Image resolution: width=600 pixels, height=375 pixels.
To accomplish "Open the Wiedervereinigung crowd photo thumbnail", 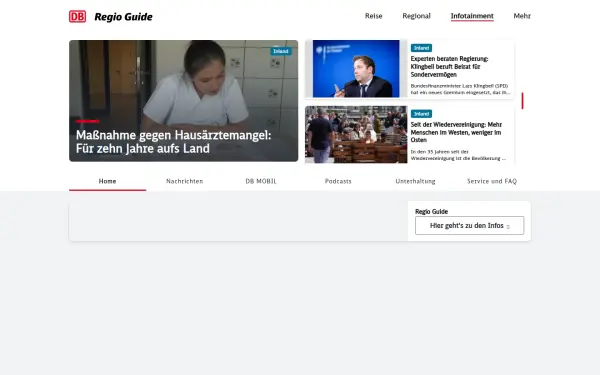I will coord(356,135).
